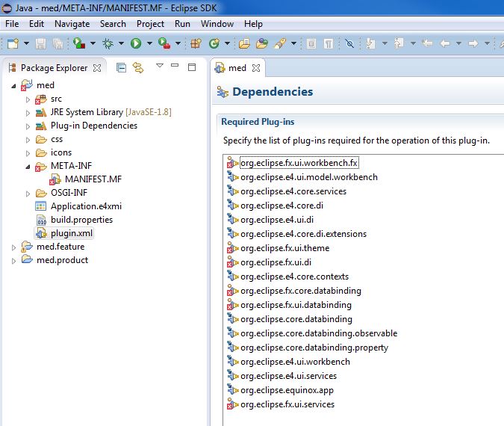Click the Forward navigation arrow icon
This screenshot has height=426, width=504.
pos(473,43)
